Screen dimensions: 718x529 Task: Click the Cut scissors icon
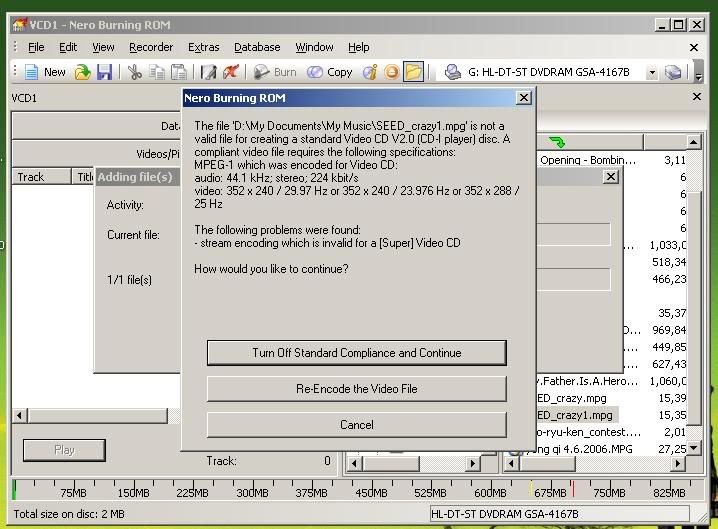[134, 72]
